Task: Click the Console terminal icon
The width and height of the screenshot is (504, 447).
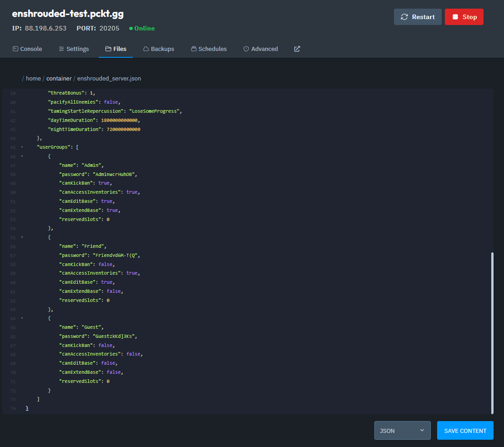Action: 15,49
